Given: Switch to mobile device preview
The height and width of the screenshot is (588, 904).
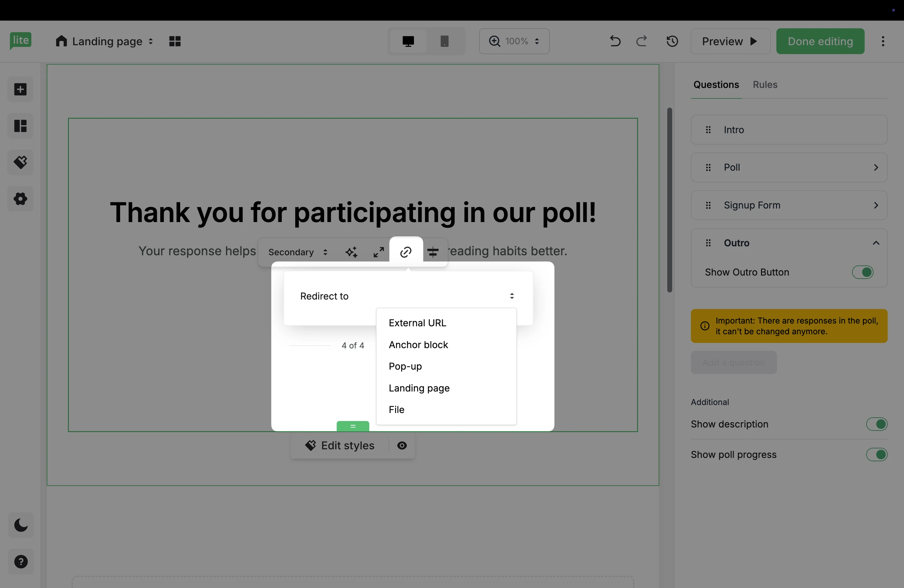Looking at the screenshot, I should (x=444, y=41).
